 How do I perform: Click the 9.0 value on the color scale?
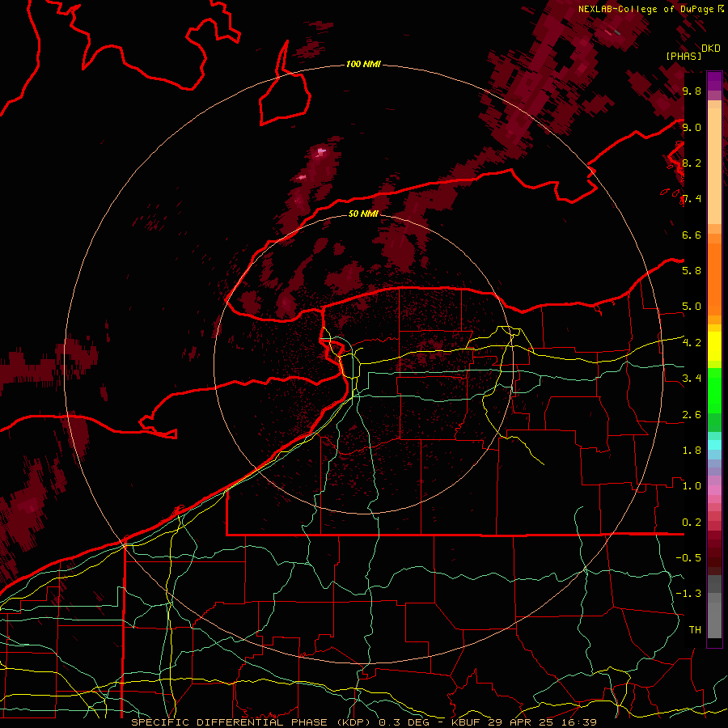click(692, 127)
